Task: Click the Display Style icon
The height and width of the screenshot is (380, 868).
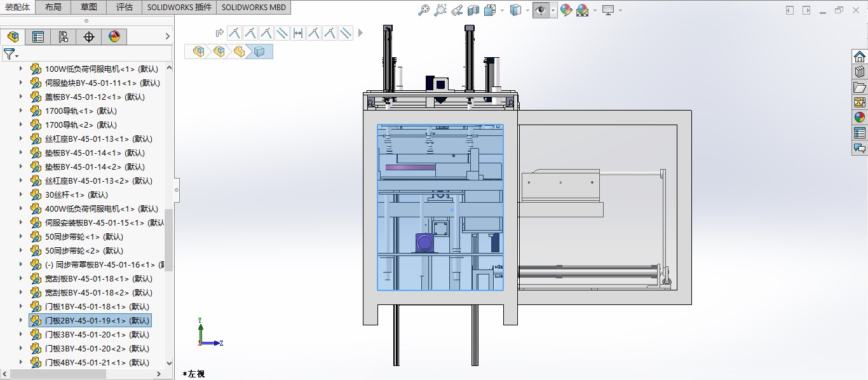Action: (516, 10)
